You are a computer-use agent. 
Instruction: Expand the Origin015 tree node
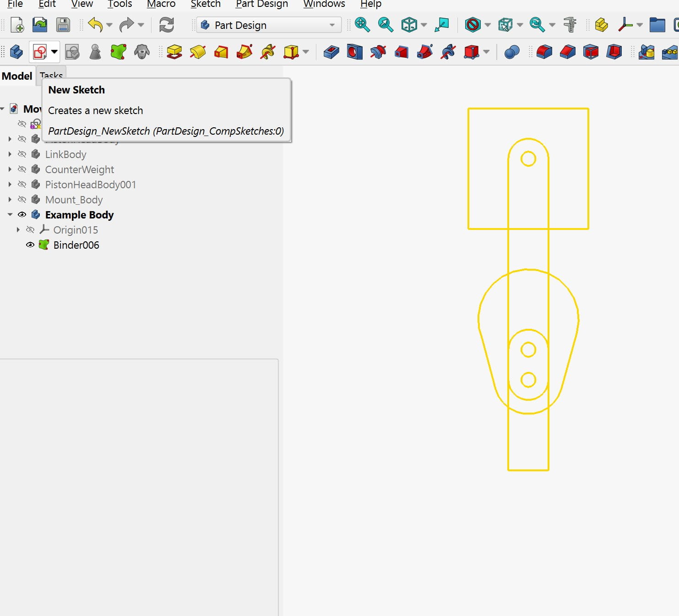coord(18,230)
